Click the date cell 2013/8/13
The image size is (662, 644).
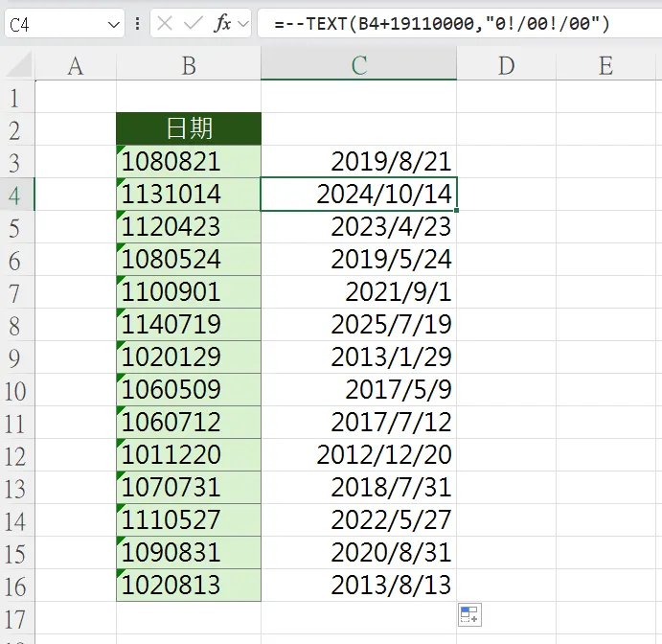[359, 585]
